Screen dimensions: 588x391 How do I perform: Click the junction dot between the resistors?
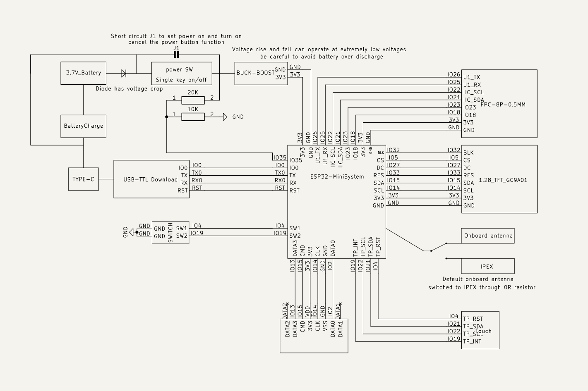pyautogui.click(x=166, y=117)
